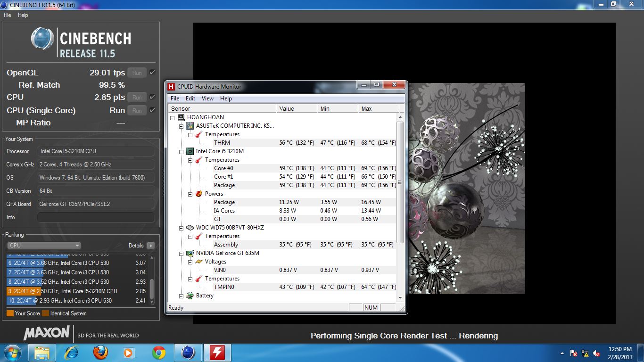The image size is (644, 362).
Task: Select ranking entry 10 at 2.93 GHz
Action: pyautogui.click(x=77, y=301)
